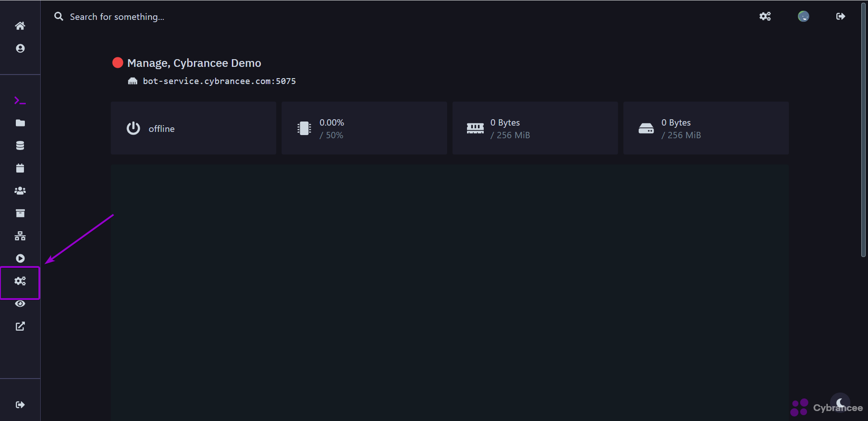Open the backups archive icon
868x421 pixels.
coord(20,213)
